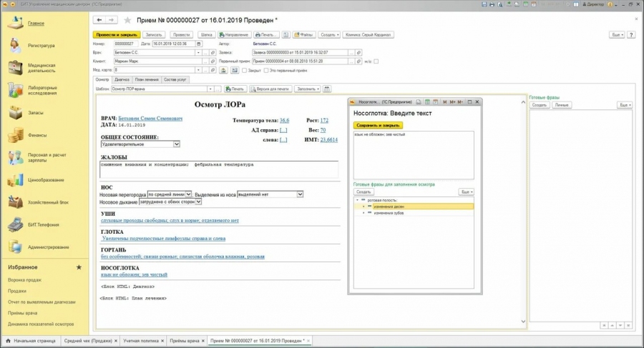Collapse the ротовая полость tree node
Screen dimensions: 644x348
pyautogui.click(x=357, y=200)
